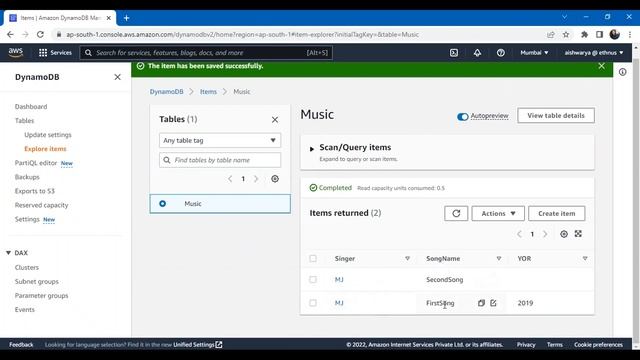
Task: Open the info panel icon at right edge
Action: coord(622,72)
